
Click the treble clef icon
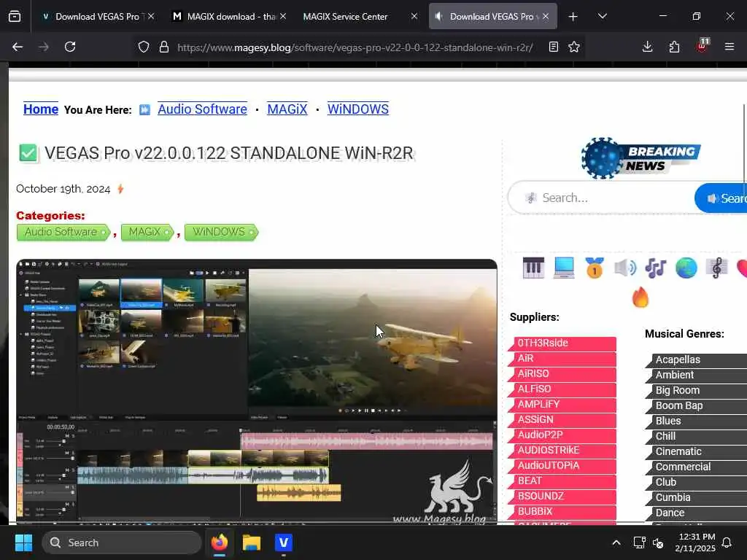click(716, 268)
